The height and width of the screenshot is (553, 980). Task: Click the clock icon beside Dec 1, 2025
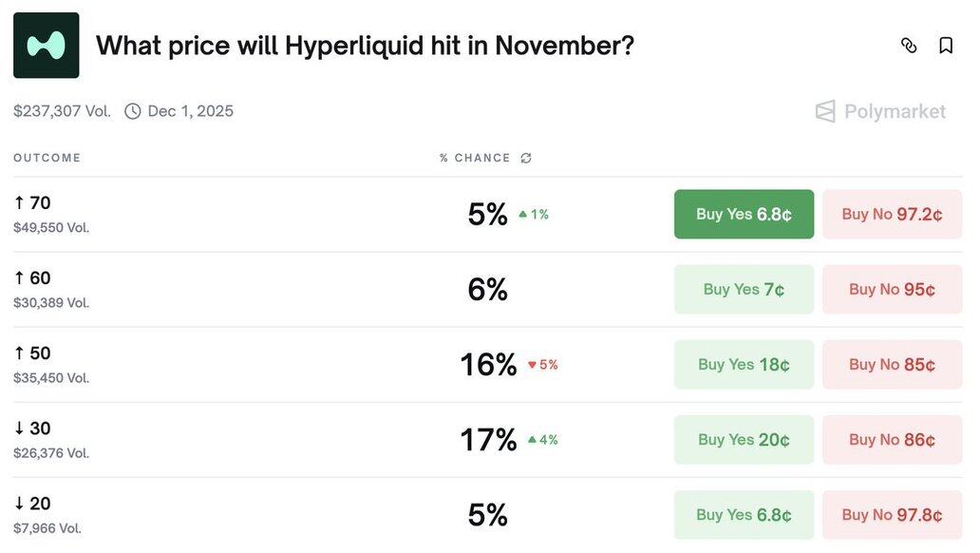click(x=133, y=111)
